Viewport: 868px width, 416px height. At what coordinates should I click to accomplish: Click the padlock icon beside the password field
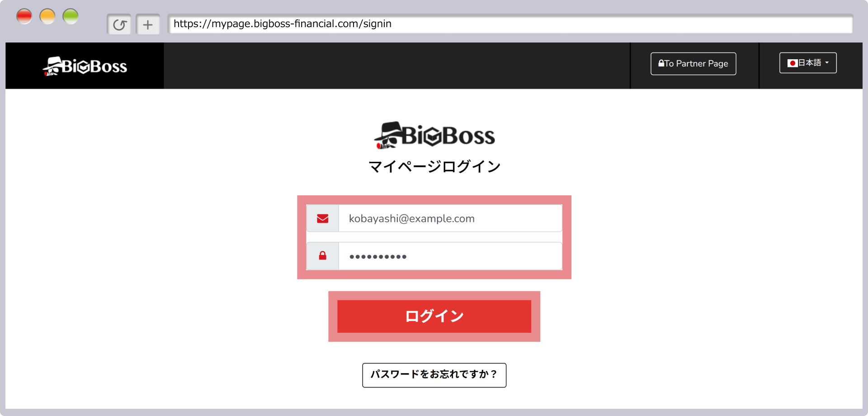point(322,256)
